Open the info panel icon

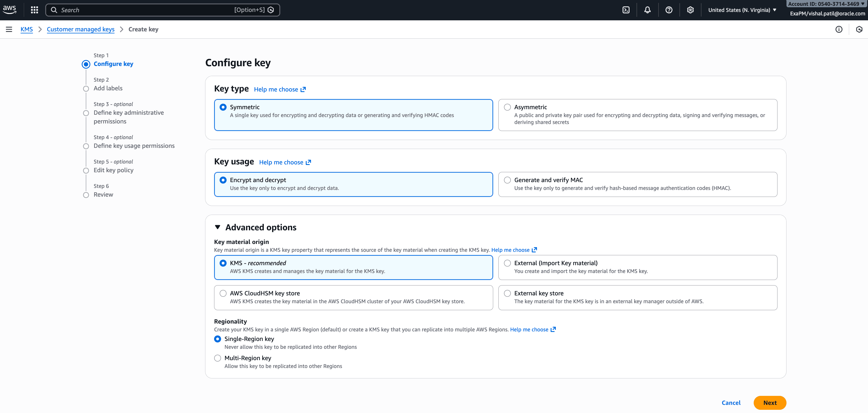click(x=839, y=29)
